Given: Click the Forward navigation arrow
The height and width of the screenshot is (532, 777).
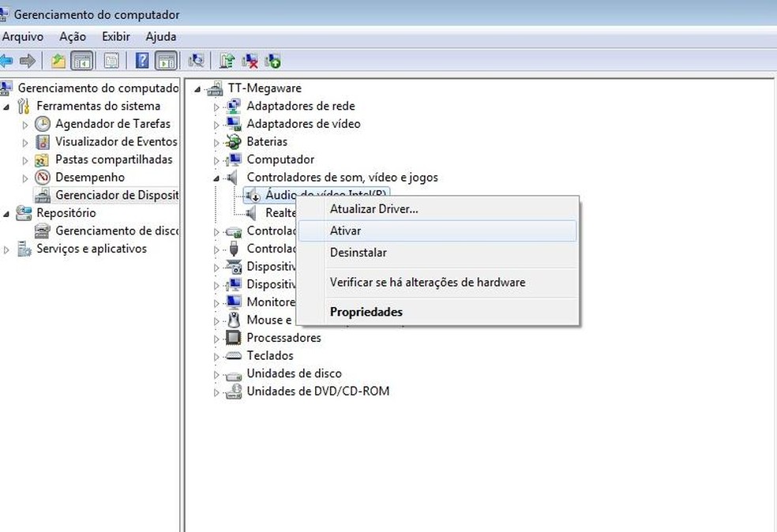Looking at the screenshot, I should [x=28, y=61].
